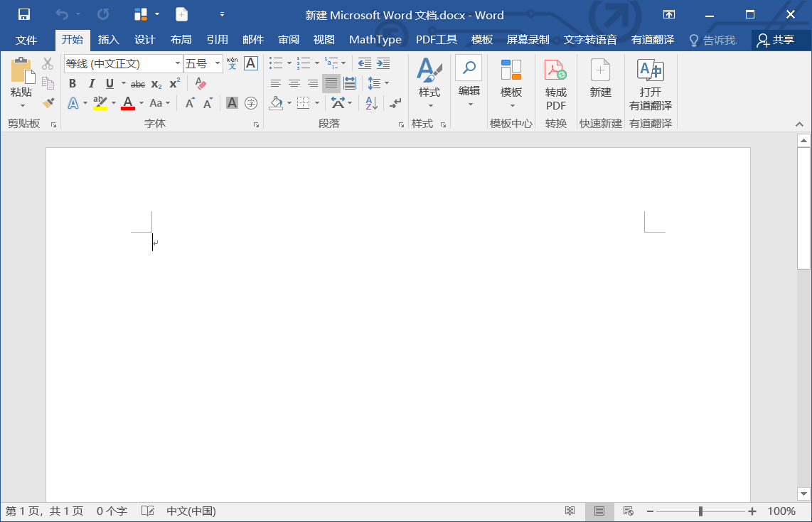The image size is (812, 522).
Task: Click the 100% zoom level
Action: pos(781,511)
